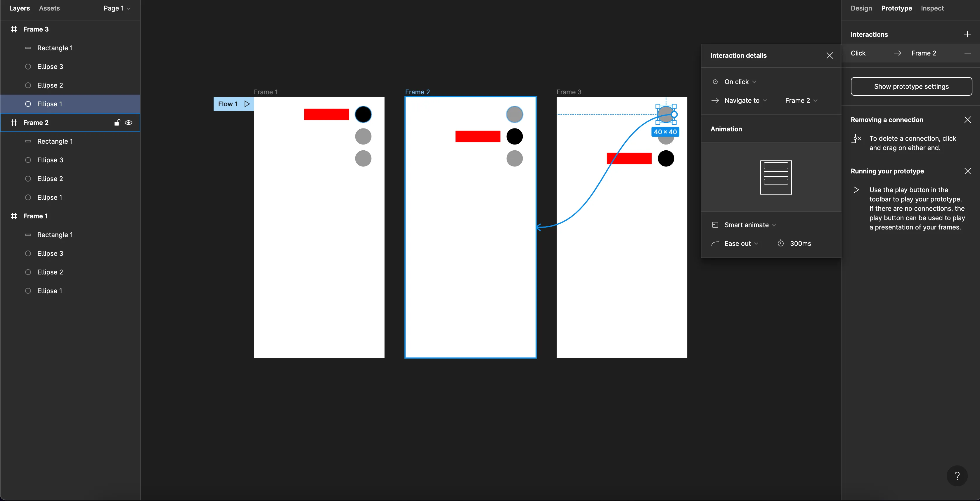980x501 pixels.
Task: Remove the Click interaction with minus icon
Action: pyautogui.click(x=967, y=53)
